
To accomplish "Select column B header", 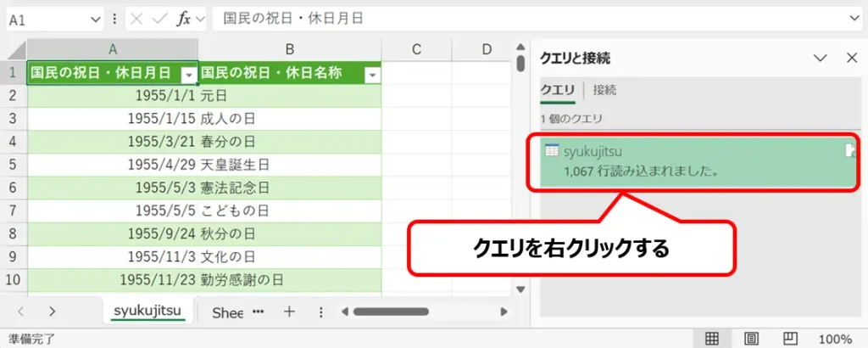I will tap(290, 50).
